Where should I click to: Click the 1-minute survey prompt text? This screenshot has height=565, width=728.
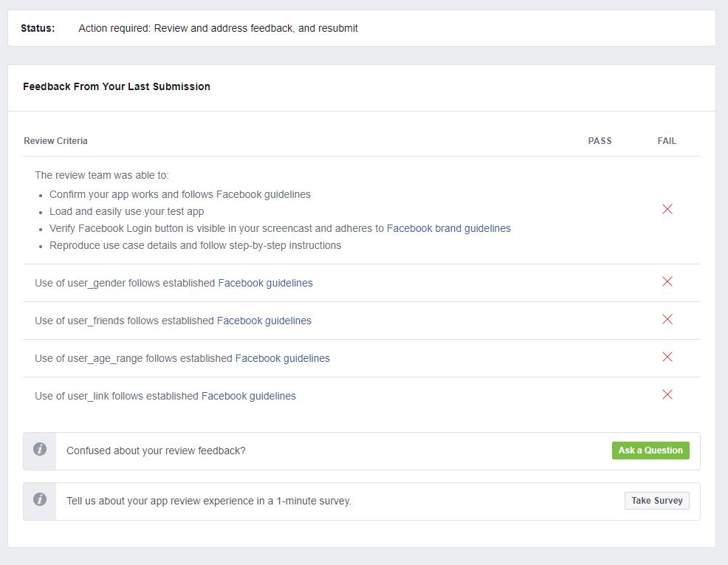pyautogui.click(x=209, y=501)
